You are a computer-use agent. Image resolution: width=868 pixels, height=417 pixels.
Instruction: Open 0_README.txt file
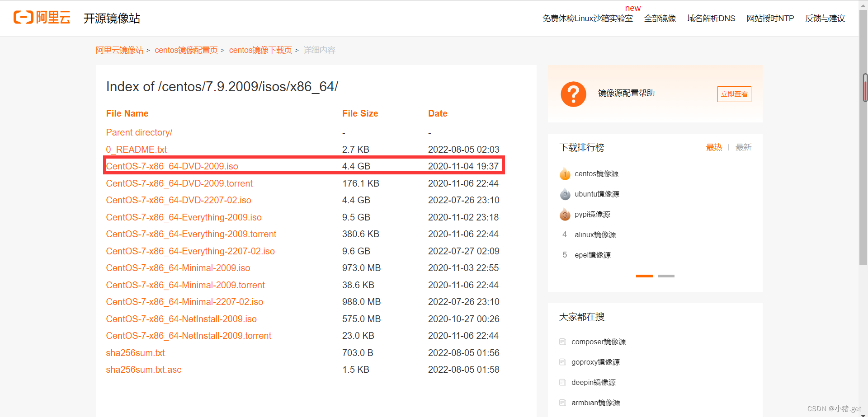point(137,150)
